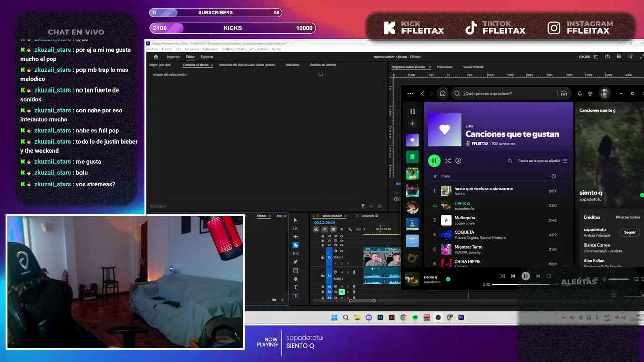Adjust the Spotify volume slider
Screen dimensions: 644x362
coord(618,279)
